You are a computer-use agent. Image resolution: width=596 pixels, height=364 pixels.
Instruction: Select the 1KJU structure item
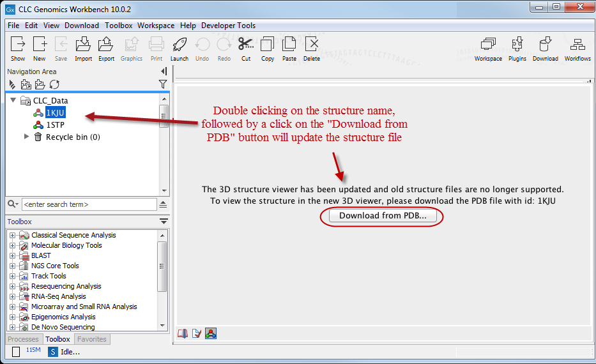(55, 112)
